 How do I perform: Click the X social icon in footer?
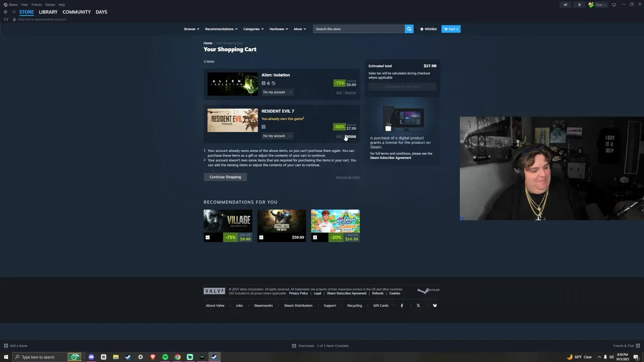tap(418, 305)
